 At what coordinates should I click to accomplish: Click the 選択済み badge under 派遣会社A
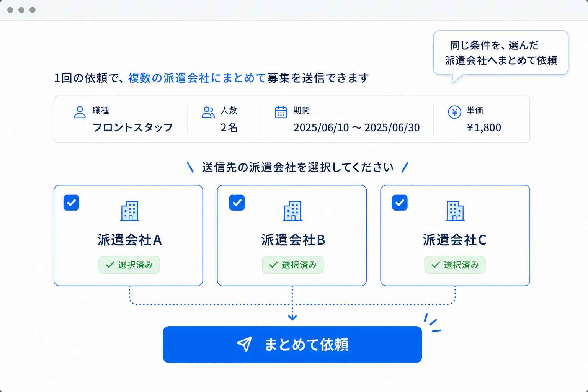coord(129,265)
